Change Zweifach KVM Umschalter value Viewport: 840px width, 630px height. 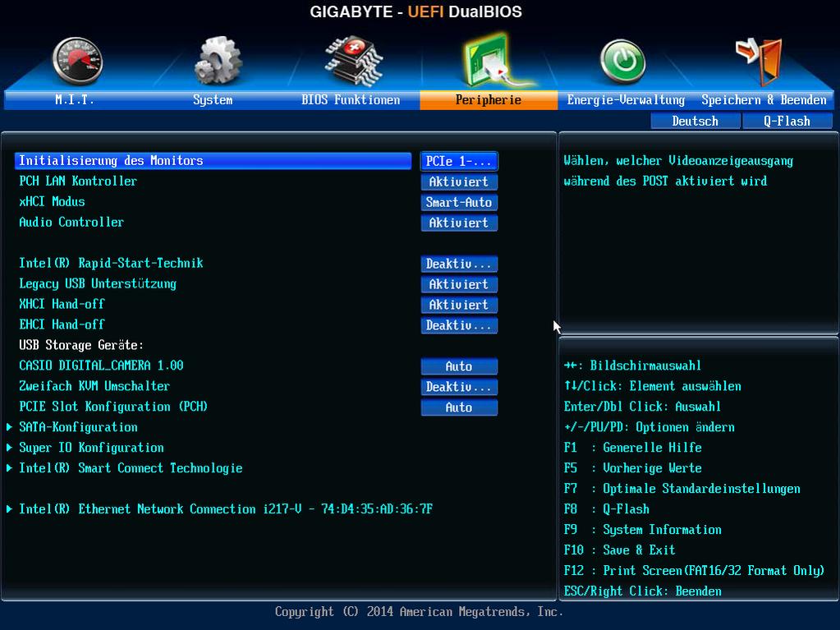(x=459, y=386)
